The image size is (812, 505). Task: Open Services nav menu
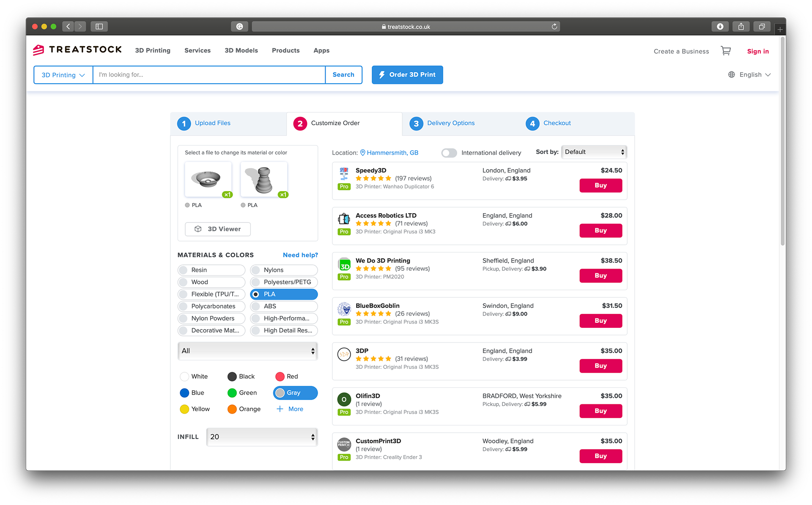coord(198,50)
